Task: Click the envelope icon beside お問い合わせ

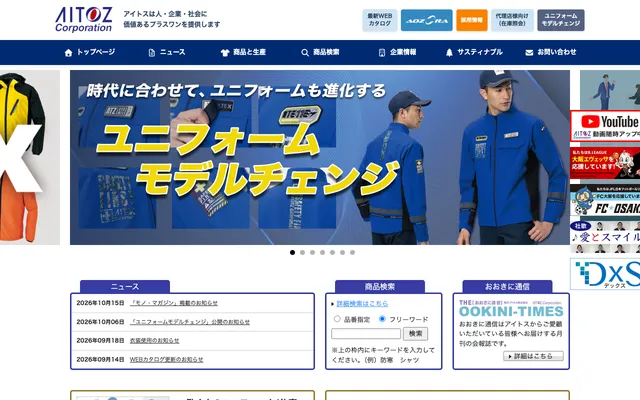Action: tap(529, 53)
